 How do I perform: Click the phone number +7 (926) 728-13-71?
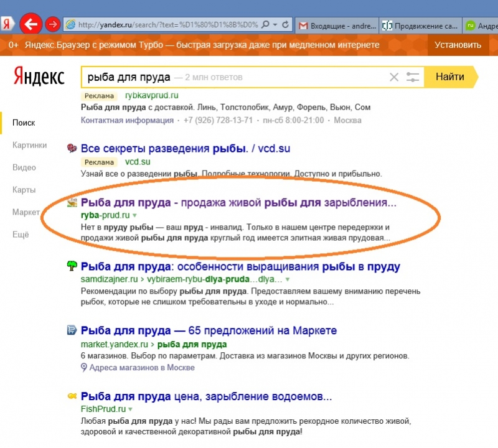click(218, 120)
